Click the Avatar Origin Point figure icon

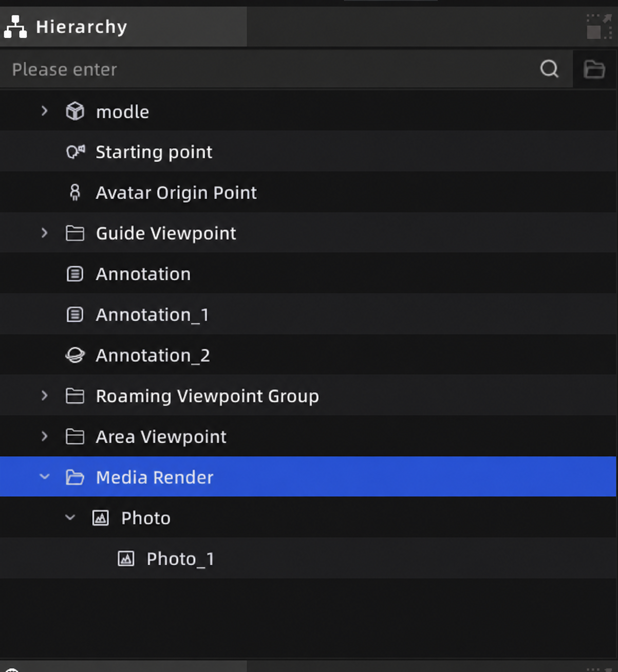tap(75, 193)
